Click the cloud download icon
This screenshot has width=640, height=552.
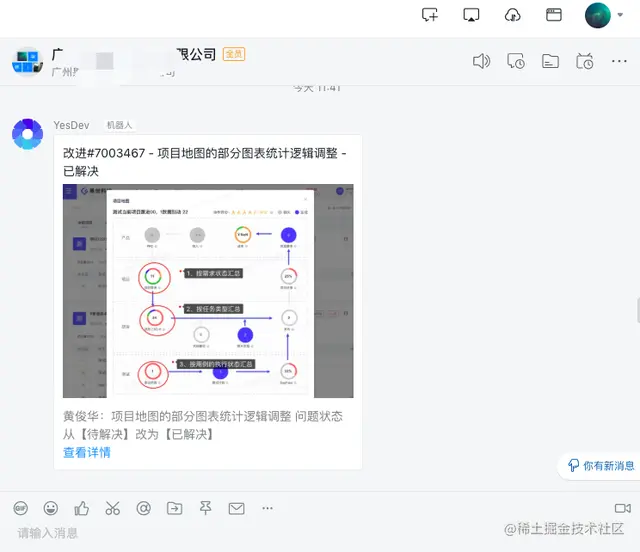pyautogui.click(x=512, y=15)
